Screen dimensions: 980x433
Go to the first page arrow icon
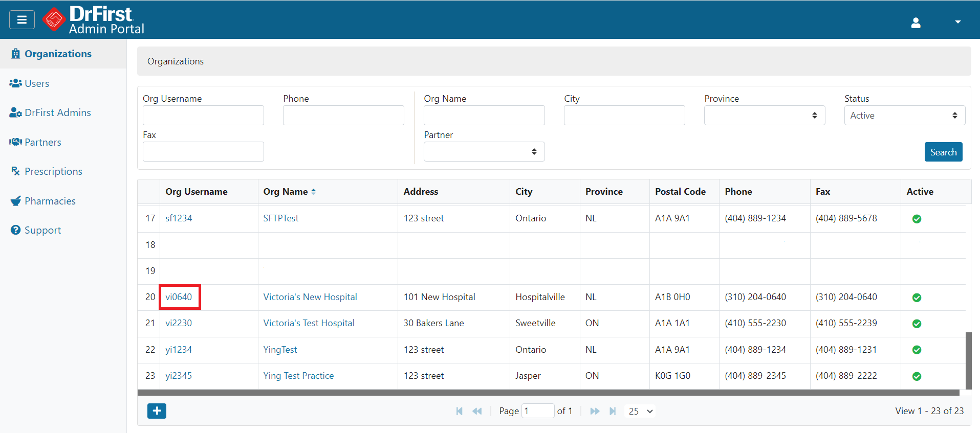click(x=459, y=411)
